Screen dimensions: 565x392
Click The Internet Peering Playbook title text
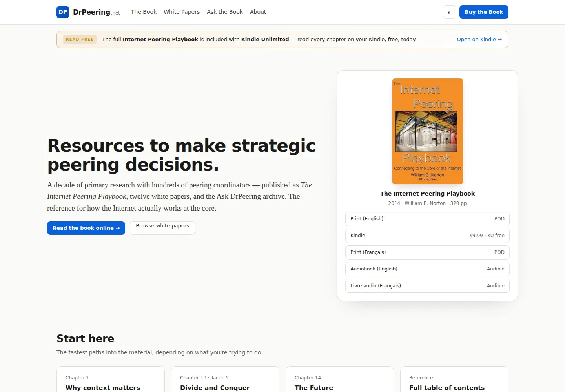click(x=427, y=194)
